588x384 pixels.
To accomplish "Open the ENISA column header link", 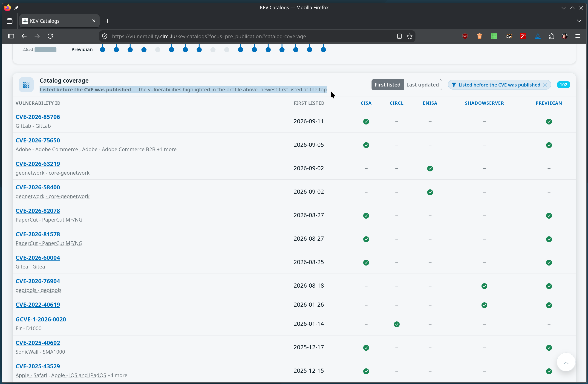I will pos(430,103).
